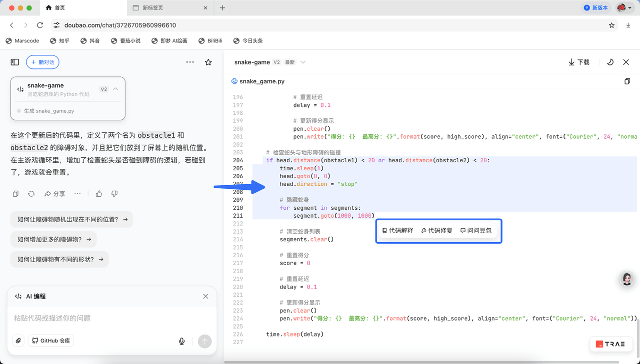Open the snake-game version dropdown
Screen dimensions: 640x364
point(303,62)
